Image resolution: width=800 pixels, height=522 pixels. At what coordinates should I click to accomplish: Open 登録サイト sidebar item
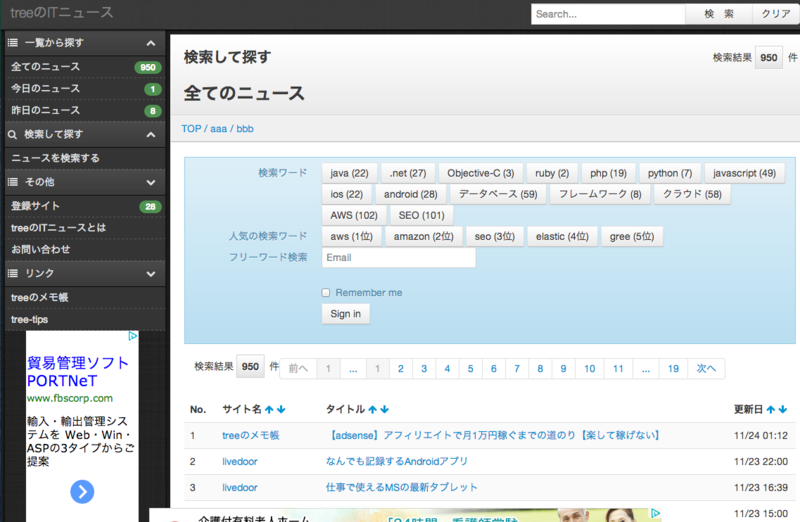click(85, 206)
